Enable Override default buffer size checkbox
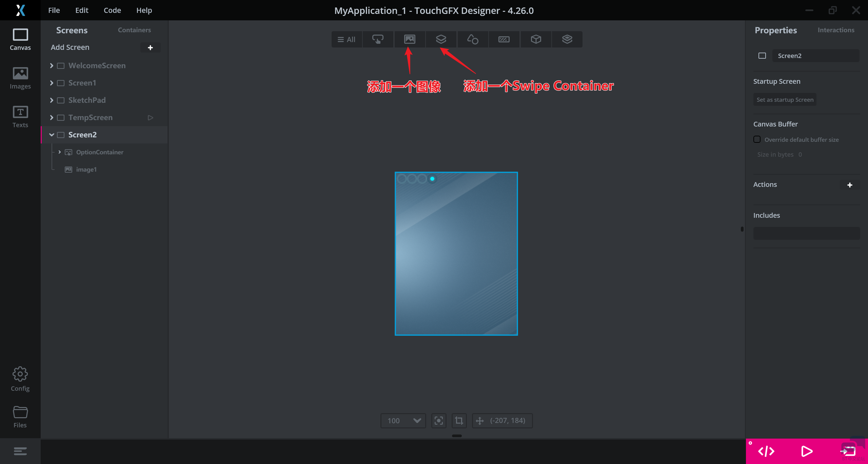 pyautogui.click(x=757, y=139)
